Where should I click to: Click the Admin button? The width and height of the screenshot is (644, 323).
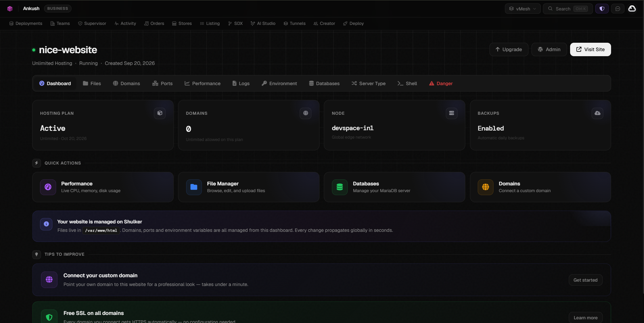pos(549,49)
